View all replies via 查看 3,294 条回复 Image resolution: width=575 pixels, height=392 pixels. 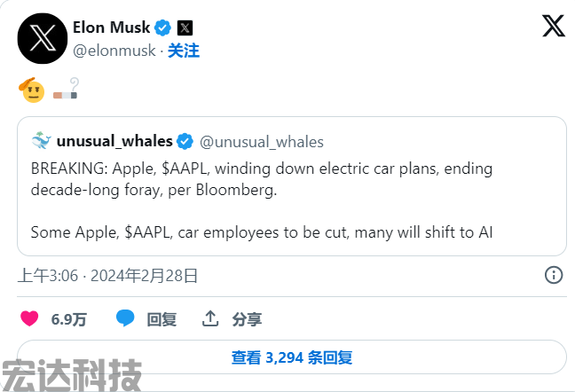pos(292,357)
